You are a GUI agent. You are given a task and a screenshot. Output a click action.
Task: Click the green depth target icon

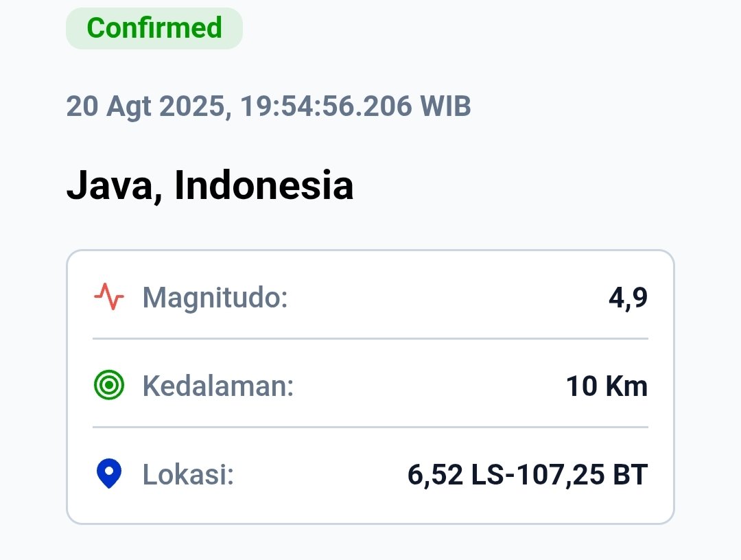point(109,385)
